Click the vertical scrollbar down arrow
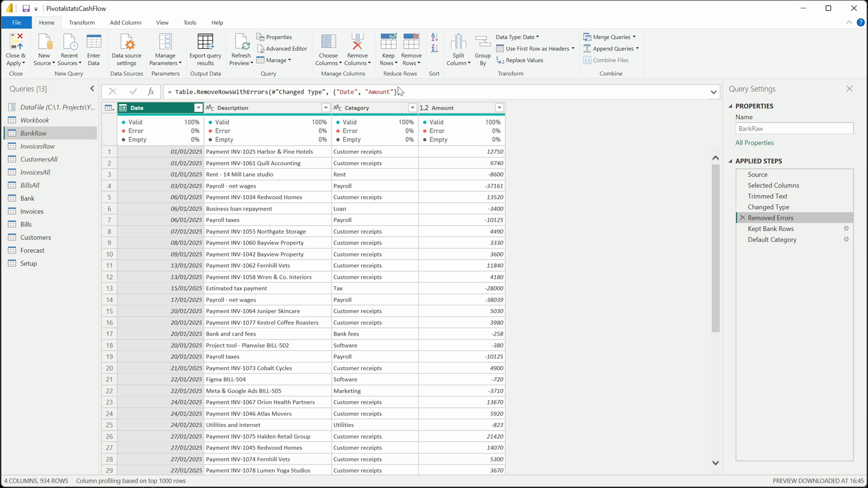The width and height of the screenshot is (868, 488). [x=716, y=463]
